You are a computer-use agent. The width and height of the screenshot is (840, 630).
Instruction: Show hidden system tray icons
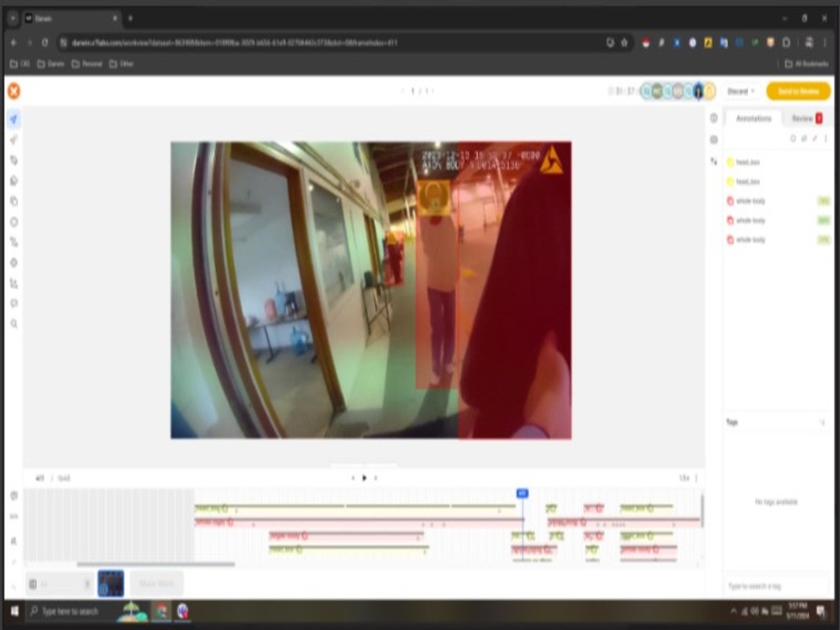pyautogui.click(x=733, y=611)
